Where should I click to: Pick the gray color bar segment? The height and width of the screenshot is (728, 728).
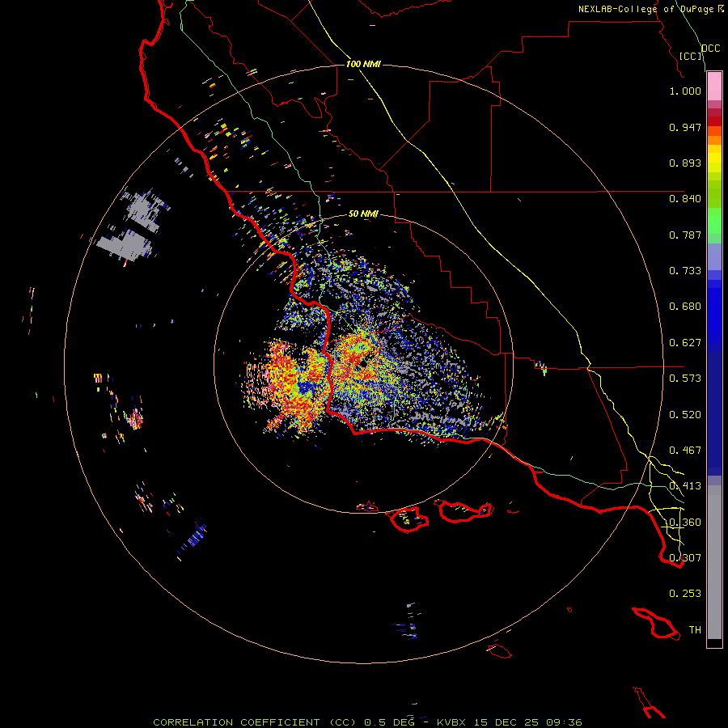pos(714,562)
